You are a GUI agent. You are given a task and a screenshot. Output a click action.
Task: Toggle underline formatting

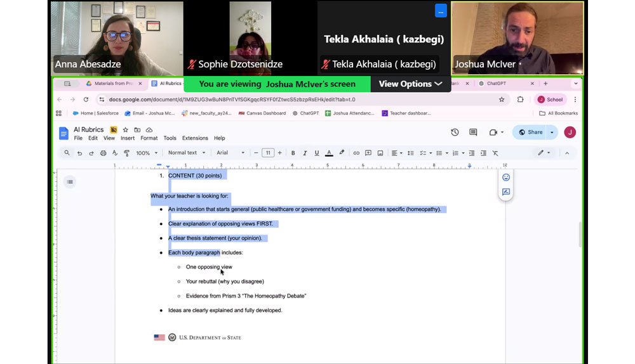pyautogui.click(x=317, y=153)
